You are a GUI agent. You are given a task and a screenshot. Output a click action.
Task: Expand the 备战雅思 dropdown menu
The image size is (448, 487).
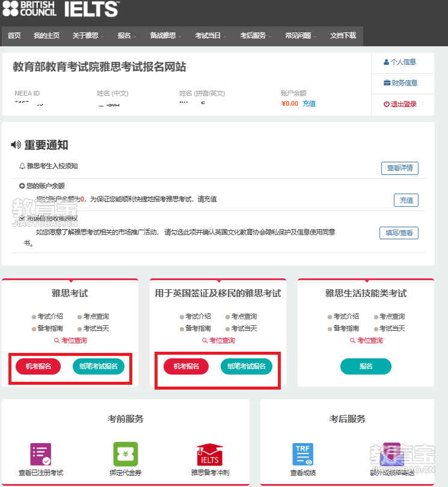(165, 35)
